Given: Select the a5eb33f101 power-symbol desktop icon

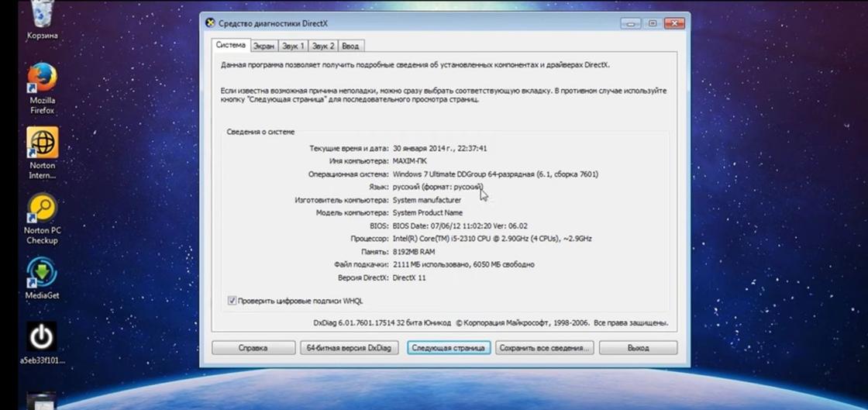Looking at the screenshot, I should point(42,337).
